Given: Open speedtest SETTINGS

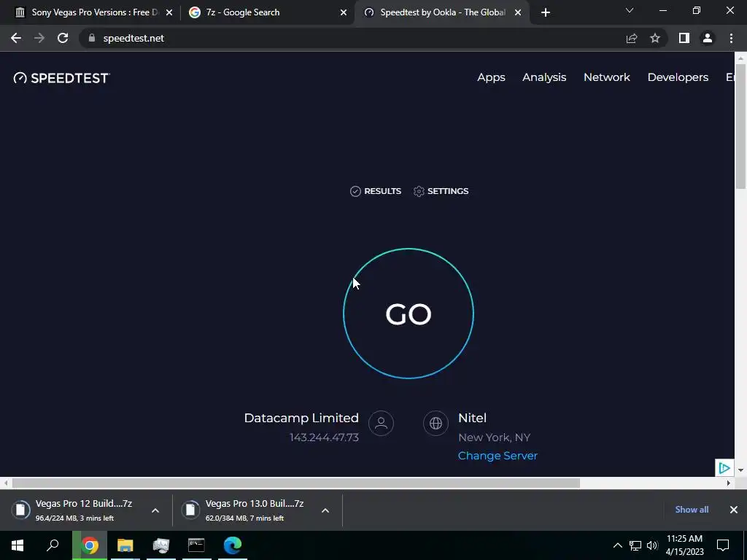Looking at the screenshot, I should [x=441, y=191].
